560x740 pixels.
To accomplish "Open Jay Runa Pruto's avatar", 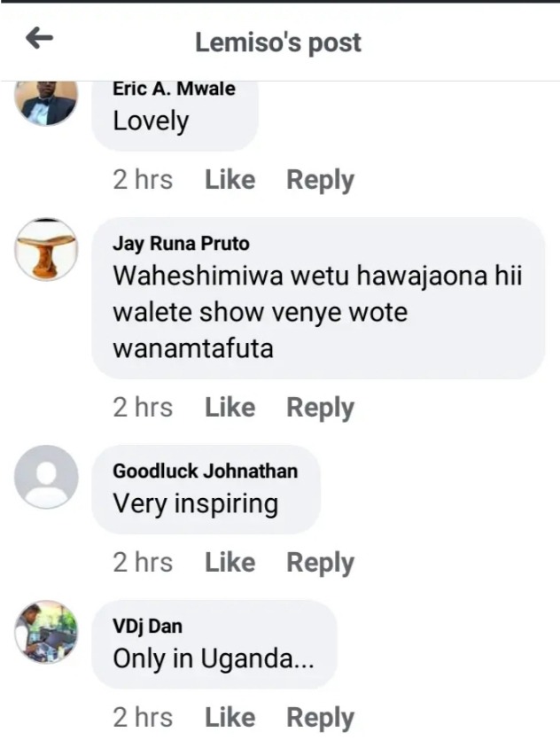I will click(x=46, y=249).
